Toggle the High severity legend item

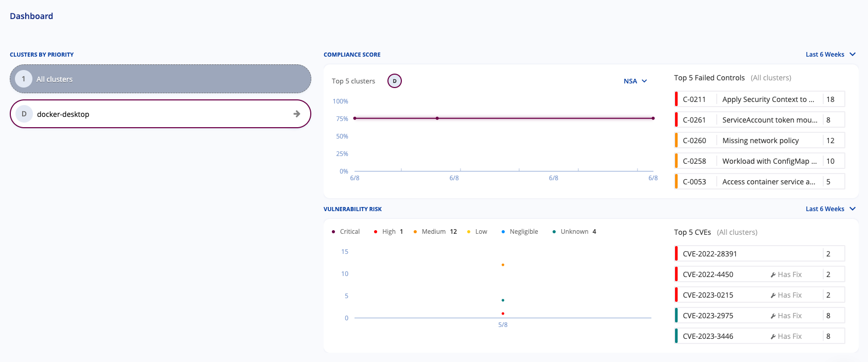[388, 232]
